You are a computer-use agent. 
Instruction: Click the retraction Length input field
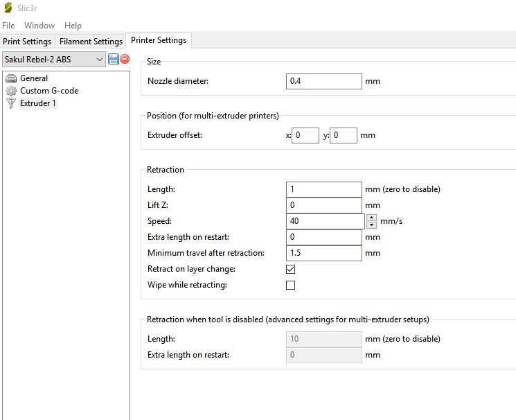(x=323, y=189)
